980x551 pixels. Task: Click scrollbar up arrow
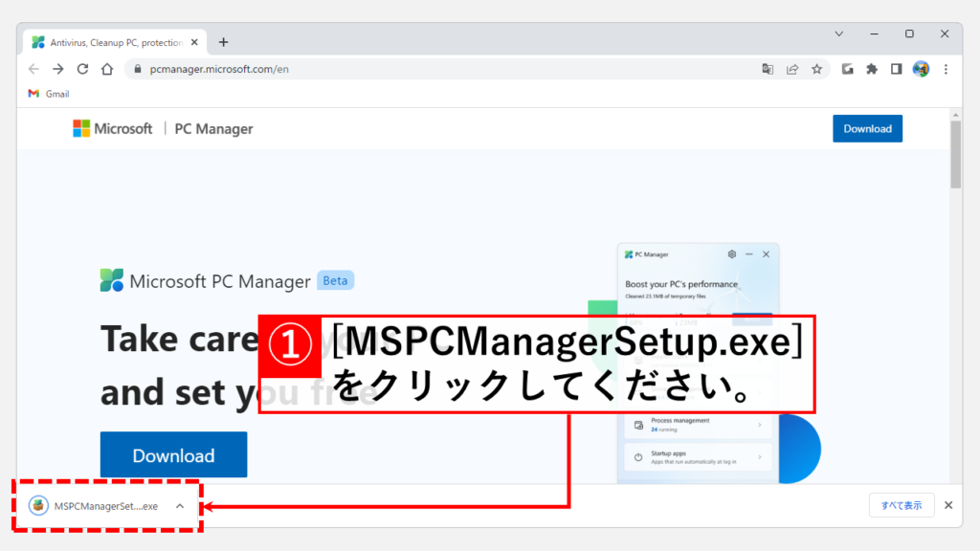956,116
